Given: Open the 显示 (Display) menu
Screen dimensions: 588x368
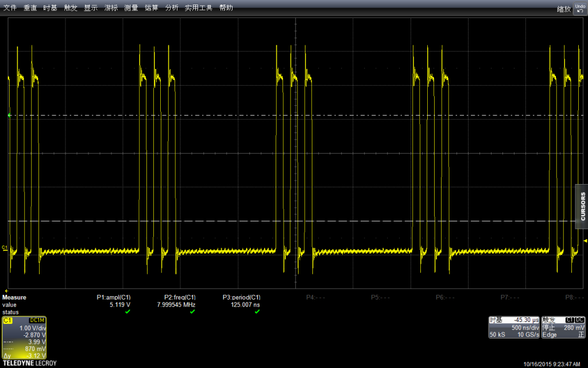Looking at the screenshot, I should pos(91,7).
